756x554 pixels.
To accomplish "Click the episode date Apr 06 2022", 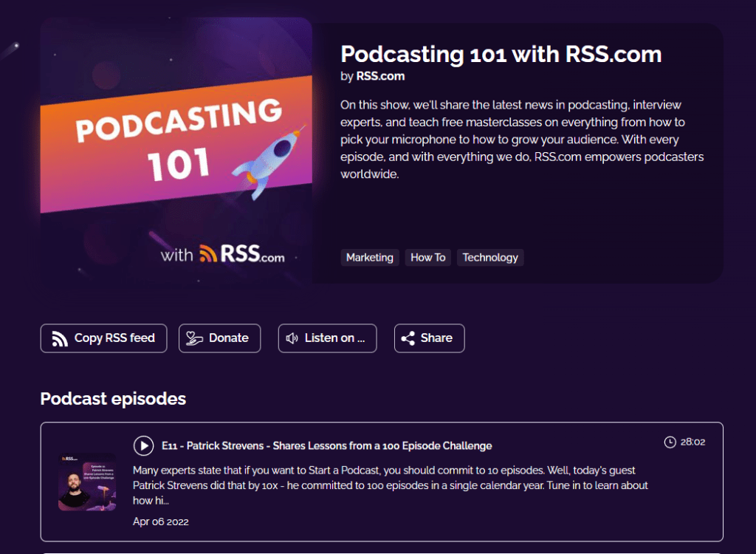I will click(x=160, y=521).
